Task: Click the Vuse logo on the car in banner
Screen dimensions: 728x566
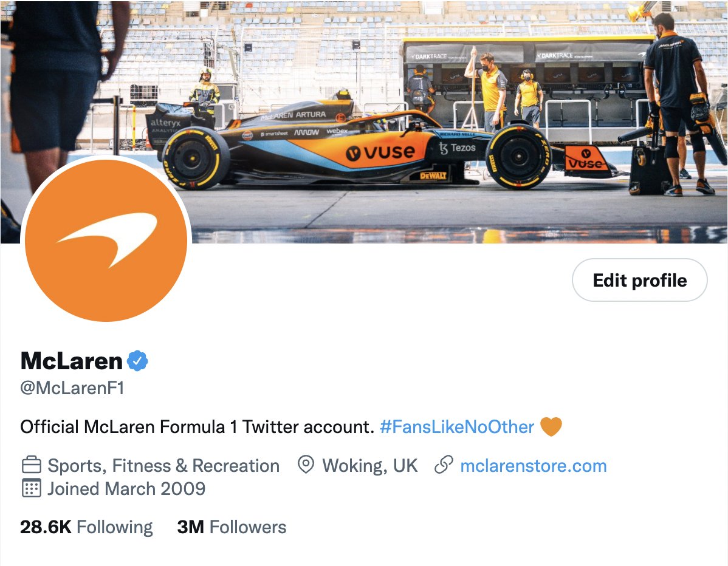Action: 380,152
